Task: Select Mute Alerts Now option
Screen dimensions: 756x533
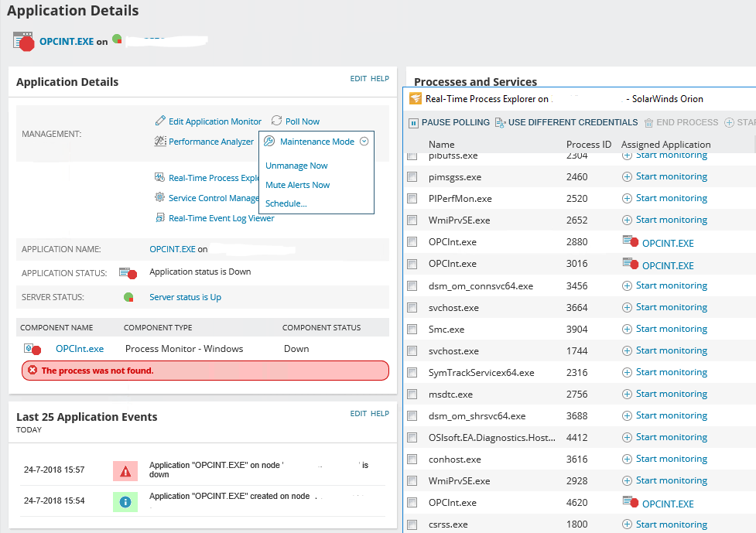Action: 297,185
